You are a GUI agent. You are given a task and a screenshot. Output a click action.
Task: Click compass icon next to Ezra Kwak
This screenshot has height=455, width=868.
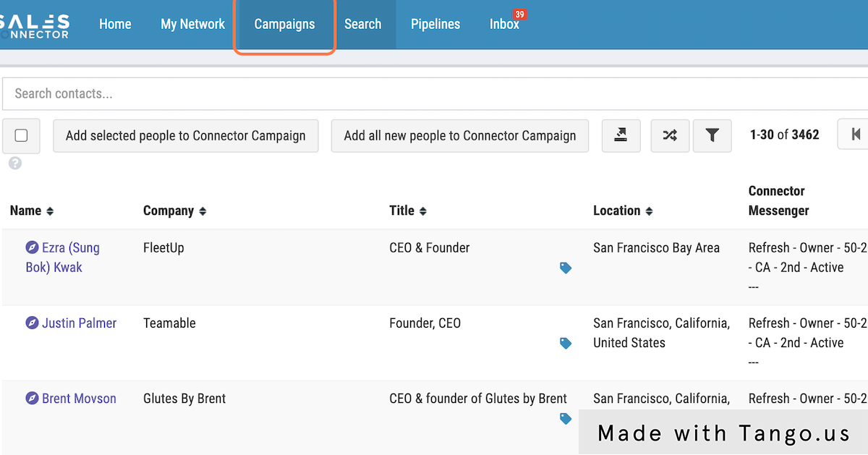(x=32, y=247)
